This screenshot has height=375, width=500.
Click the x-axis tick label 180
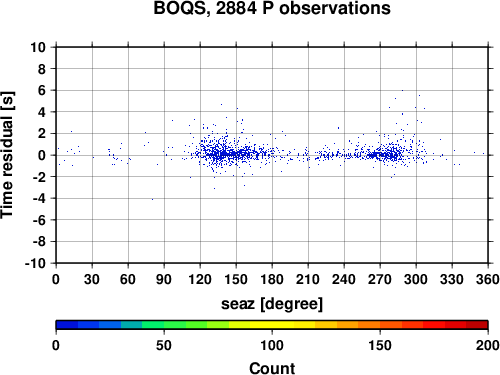272,279
